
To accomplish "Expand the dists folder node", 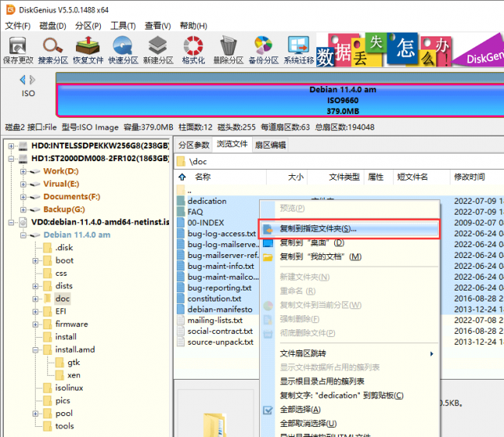I will click(x=36, y=286).
